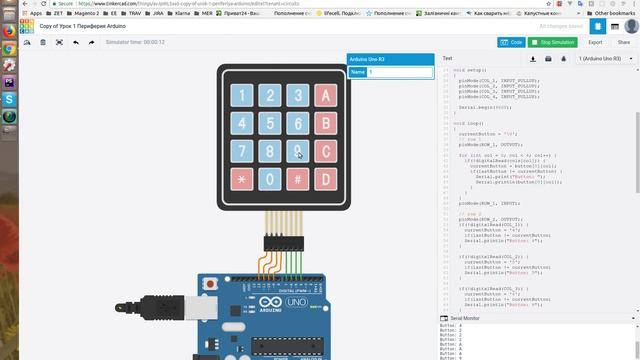The width and height of the screenshot is (640, 360).
Task: Click keypad key 2
Action: pos(270,96)
